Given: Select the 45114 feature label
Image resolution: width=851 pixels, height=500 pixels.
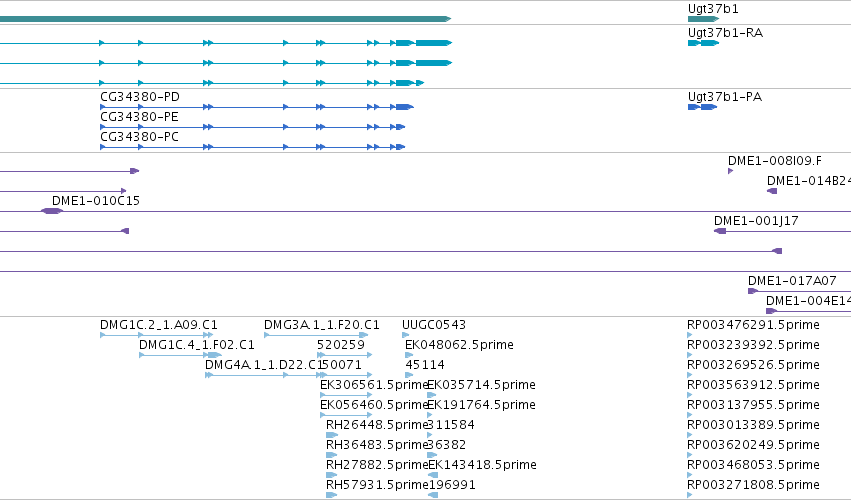Looking at the screenshot, I should point(424,365).
